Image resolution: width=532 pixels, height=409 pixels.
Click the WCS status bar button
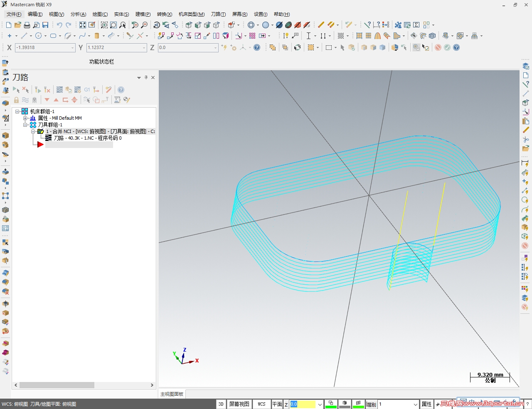[261, 404]
